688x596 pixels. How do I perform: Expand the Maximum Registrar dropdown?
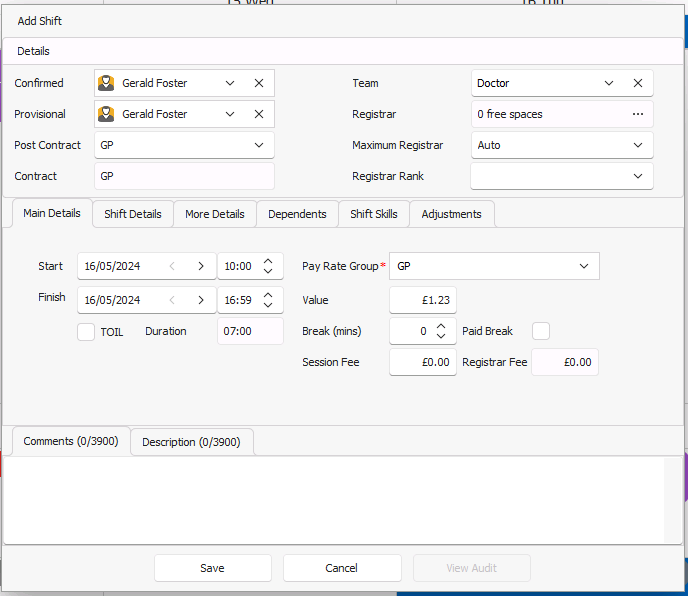638,145
